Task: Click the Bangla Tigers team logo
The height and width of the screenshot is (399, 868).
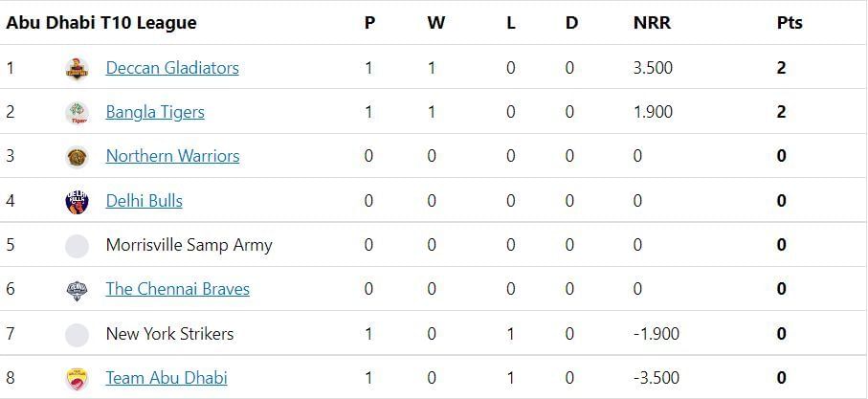Action: coord(77,113)
